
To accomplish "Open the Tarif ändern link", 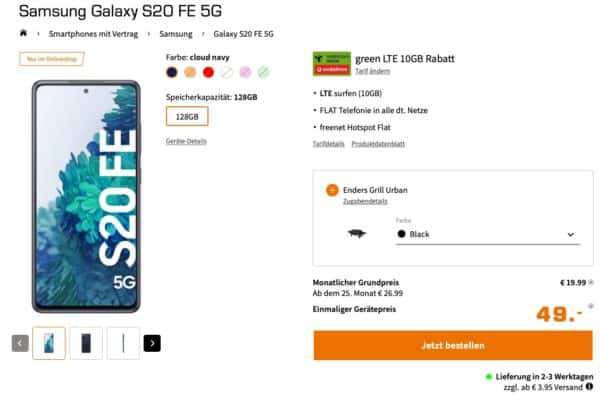I will coord(373,71).
